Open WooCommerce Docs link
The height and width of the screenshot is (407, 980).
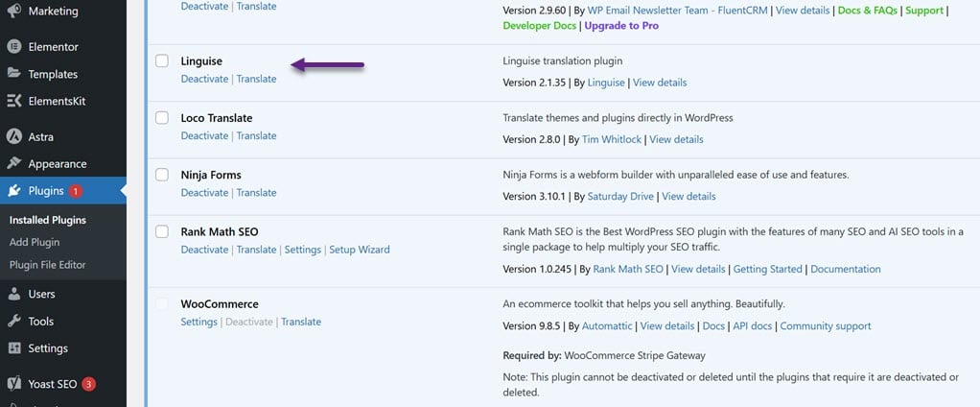point(713,325)
